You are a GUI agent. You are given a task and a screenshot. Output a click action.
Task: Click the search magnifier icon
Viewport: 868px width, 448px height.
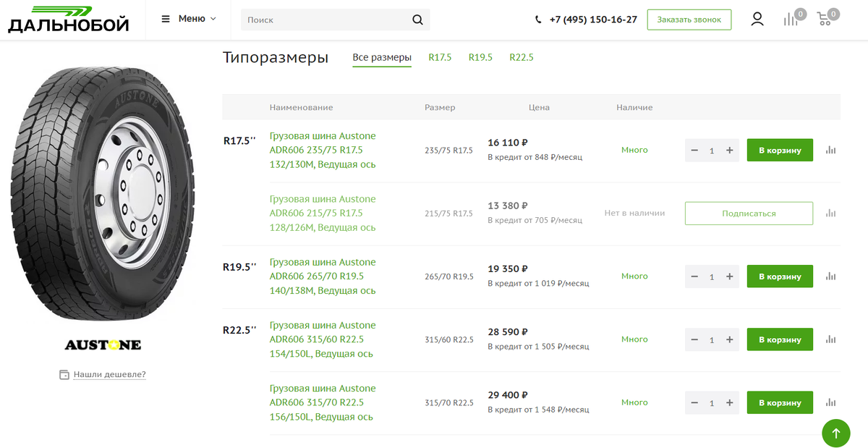[x=417, y=20]
